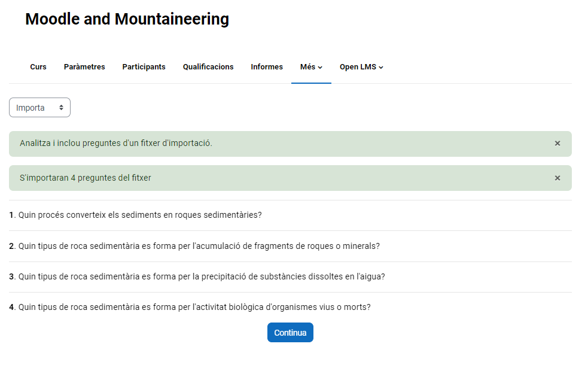Image resolution: width=588 pixels, height=368 pixels.
Task: Click the "Moodle and Mountaineering" course title
Action: (x=127, y=19)
